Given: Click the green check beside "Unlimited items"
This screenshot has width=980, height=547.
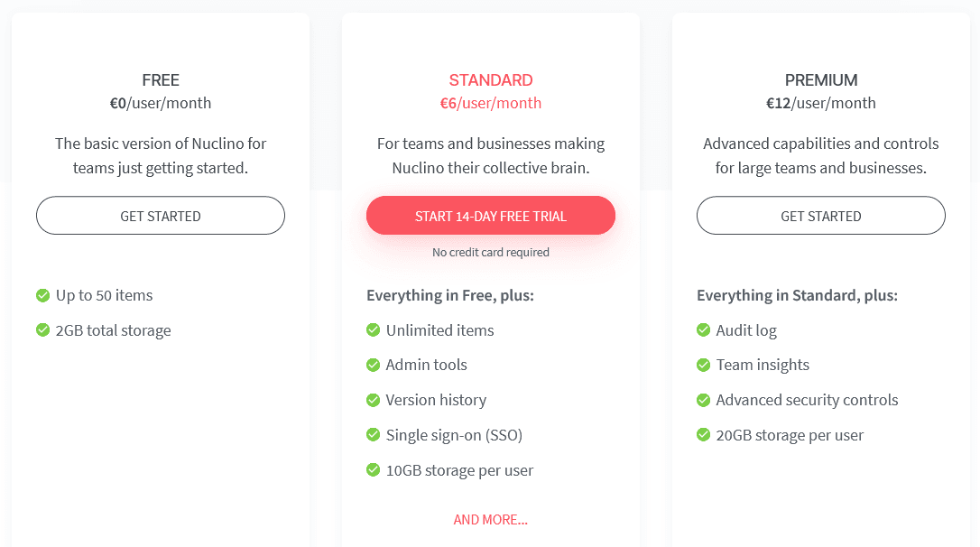Looking at the screenshot, I should click(373, 330).
